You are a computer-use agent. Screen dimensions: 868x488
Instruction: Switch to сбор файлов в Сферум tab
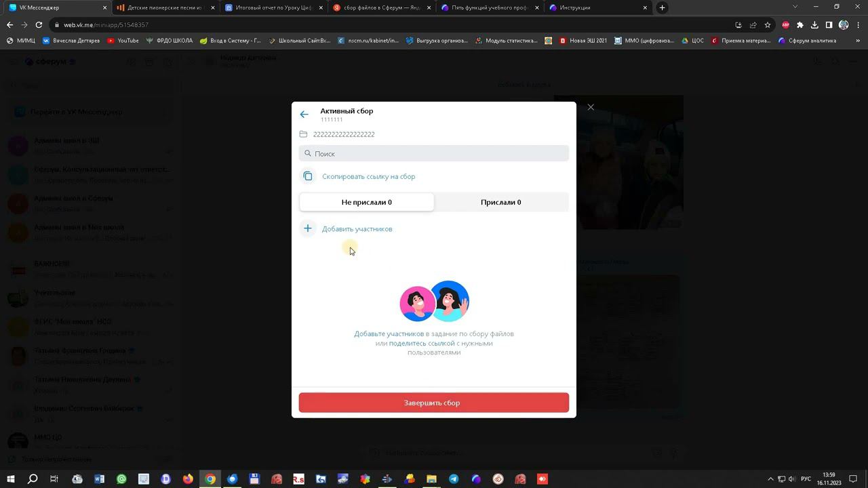point(382,7)
